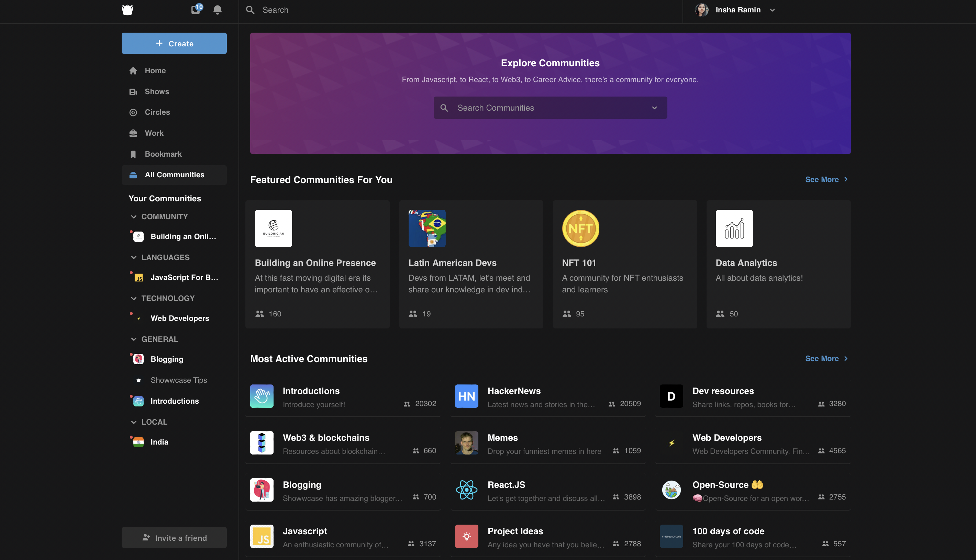Open Bookmark in the sidebar
976x560 pixels.
click(x=174, y=154)
